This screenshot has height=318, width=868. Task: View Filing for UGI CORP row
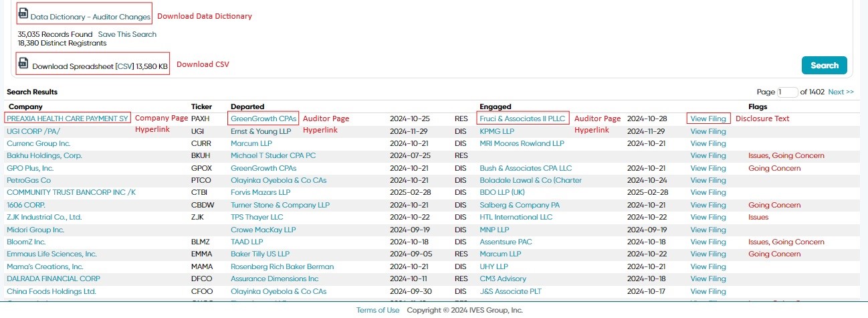pyautogui.click(x=708, y=131)
